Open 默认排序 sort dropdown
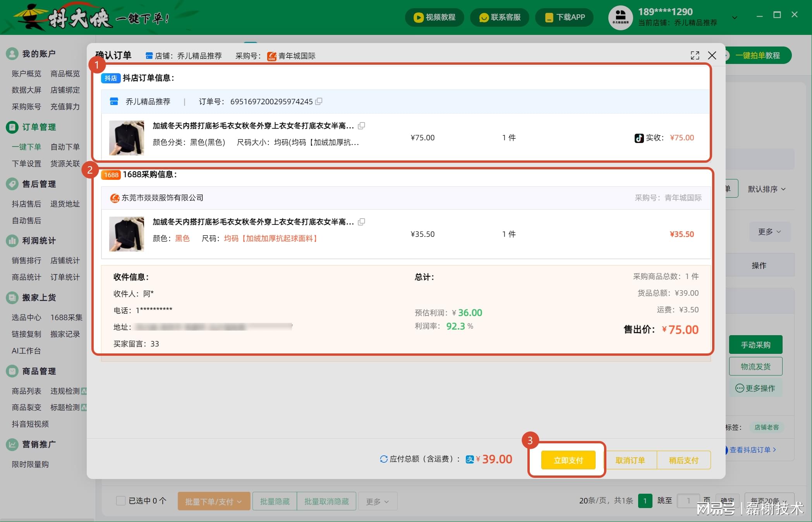Screen dimensions: 812x522 pos(766,189)
